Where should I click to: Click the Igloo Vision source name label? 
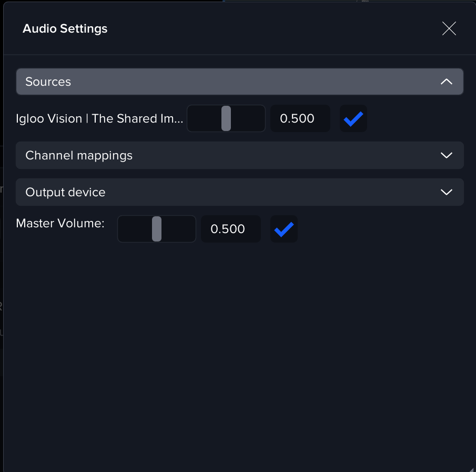tap(100, 118)
